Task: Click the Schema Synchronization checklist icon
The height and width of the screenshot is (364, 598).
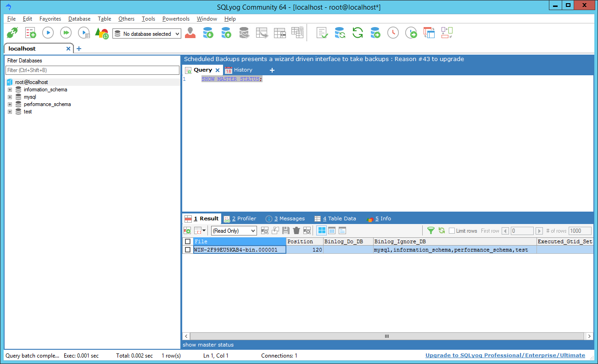Action: 322,33
